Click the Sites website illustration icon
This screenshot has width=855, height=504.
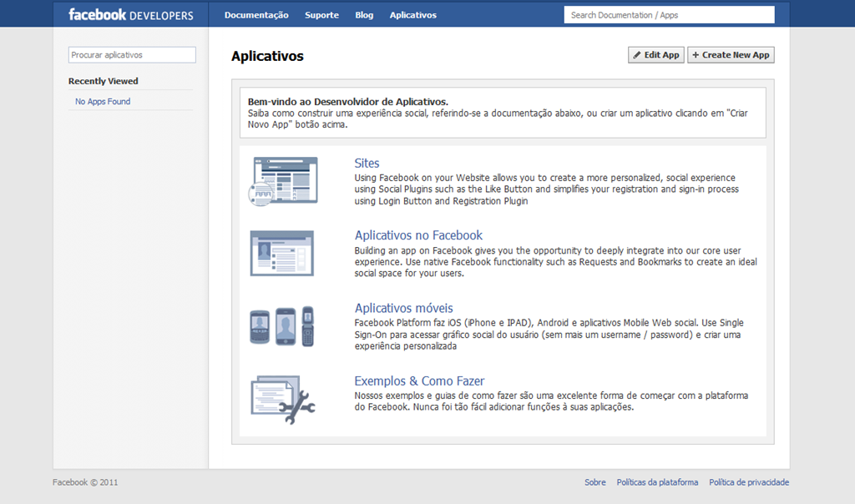click(283, 181)
